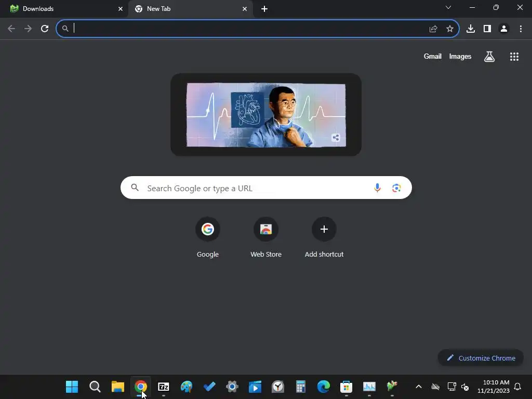The height and width of the screenshot is (399, 532).
Task: Open Microsoft Store from taskbar
Action: [x=346, y=387]
